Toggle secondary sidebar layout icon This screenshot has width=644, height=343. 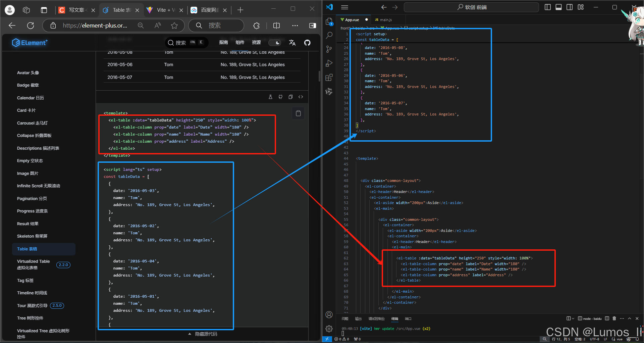[570, 7]
